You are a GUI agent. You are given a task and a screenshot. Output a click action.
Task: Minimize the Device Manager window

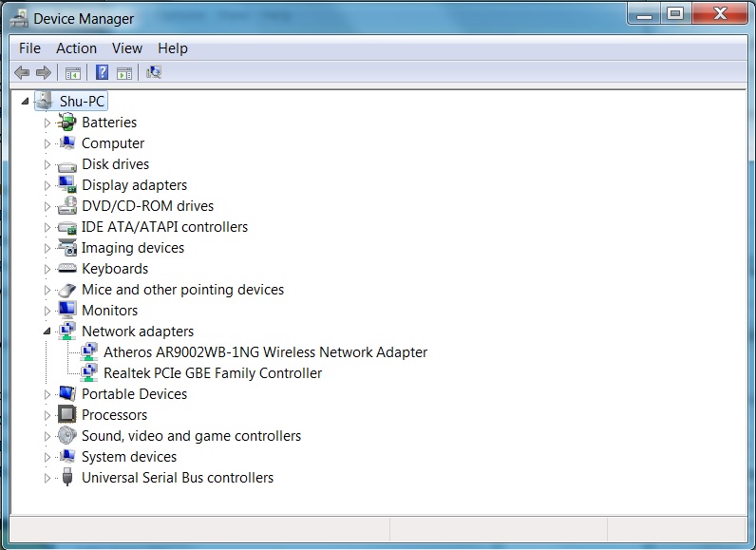point(645,13)
